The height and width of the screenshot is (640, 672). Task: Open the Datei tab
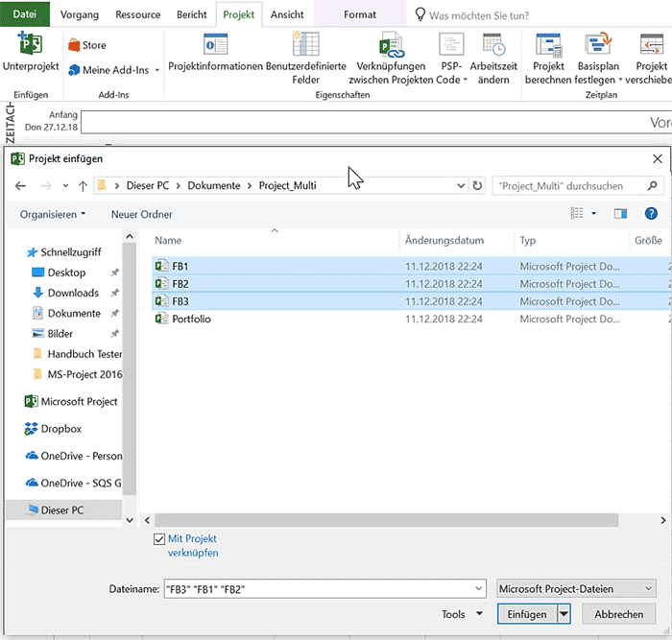pos(26,15)
